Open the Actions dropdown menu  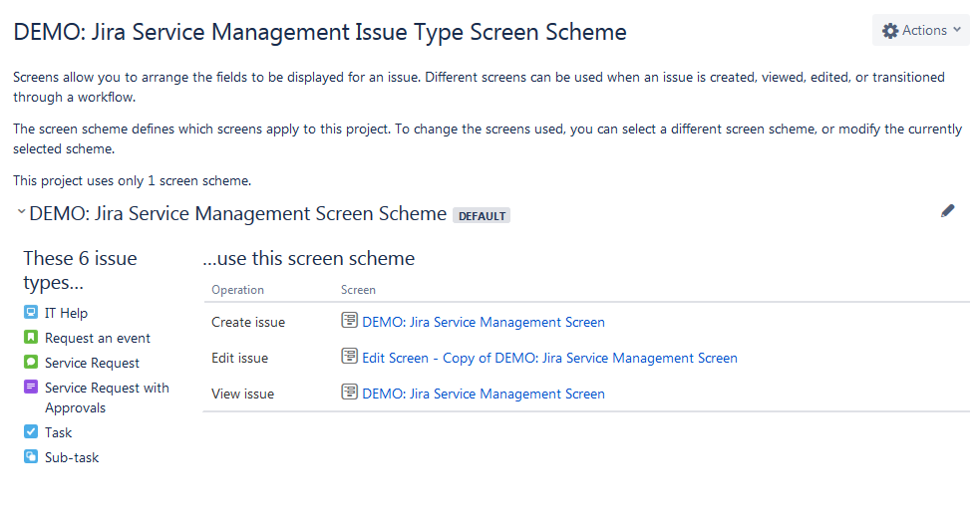coord(921,30)
